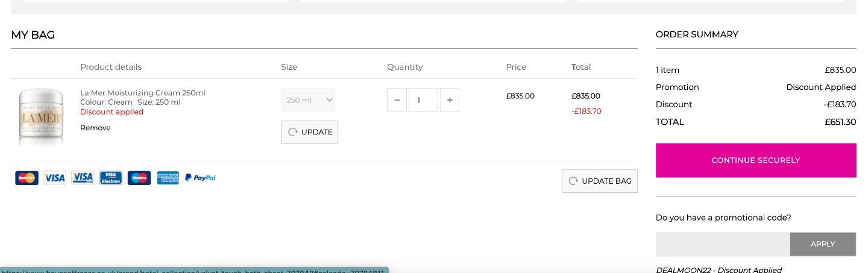Click the red -£183.70 discount amount in bag
The height and width of the screenshot is (273, 868).
587,111
